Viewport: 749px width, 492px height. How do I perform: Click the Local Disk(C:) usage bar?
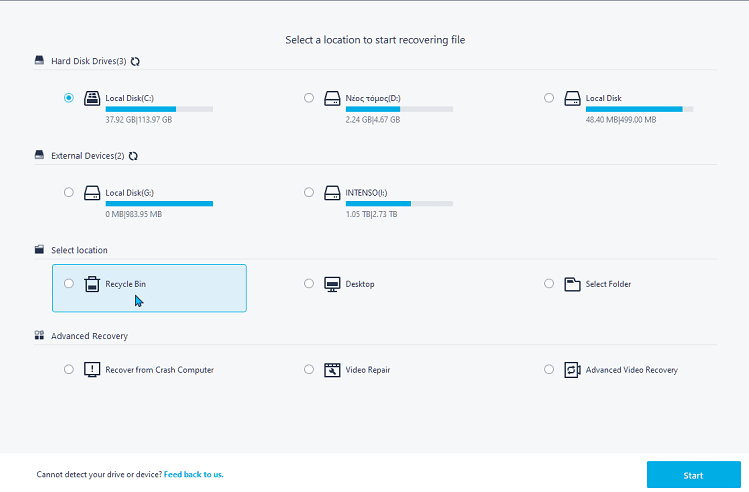[159, 109]
